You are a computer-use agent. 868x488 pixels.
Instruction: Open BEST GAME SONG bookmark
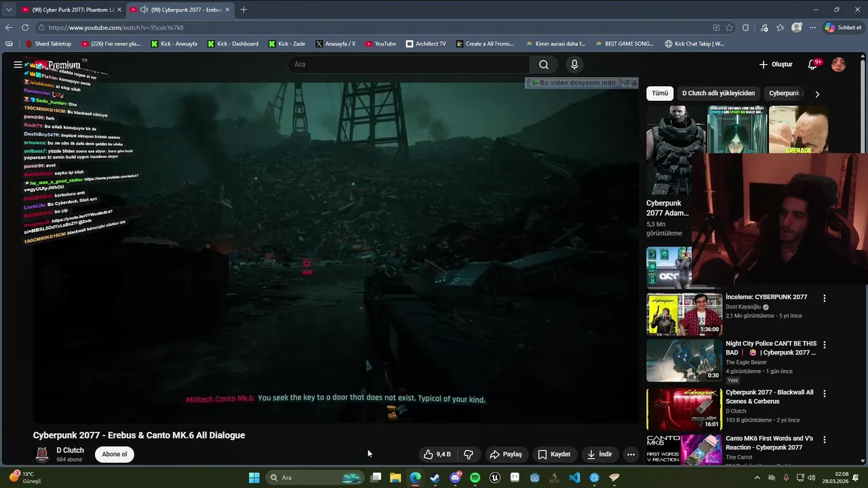[624, 43]
